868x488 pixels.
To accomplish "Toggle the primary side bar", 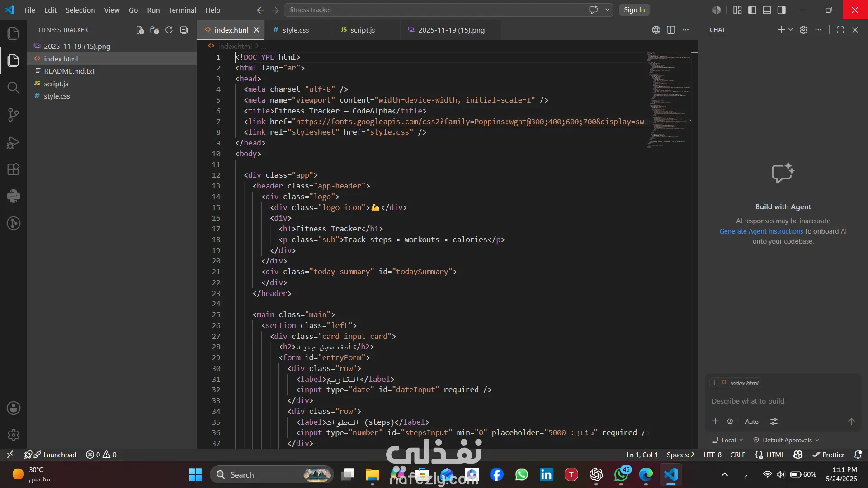I will (x=752, y=10).
